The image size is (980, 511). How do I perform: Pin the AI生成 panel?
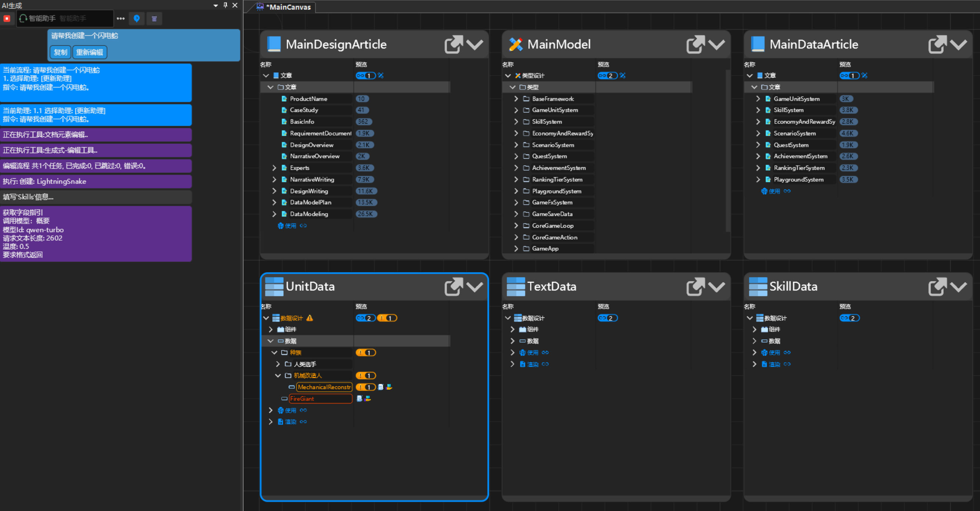pos(225,5)
